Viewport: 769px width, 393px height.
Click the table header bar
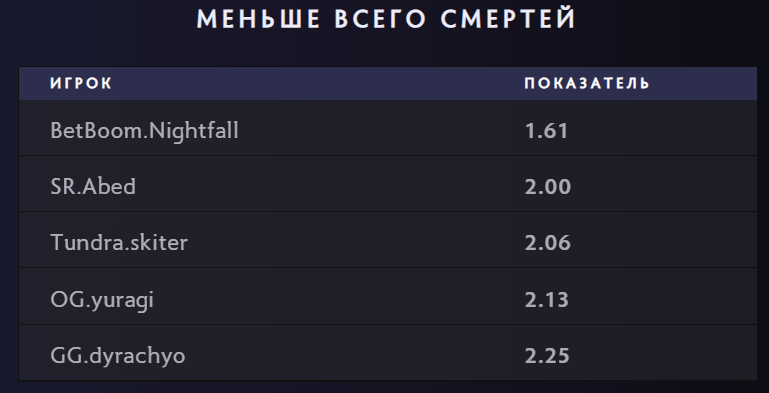(388, 83)
